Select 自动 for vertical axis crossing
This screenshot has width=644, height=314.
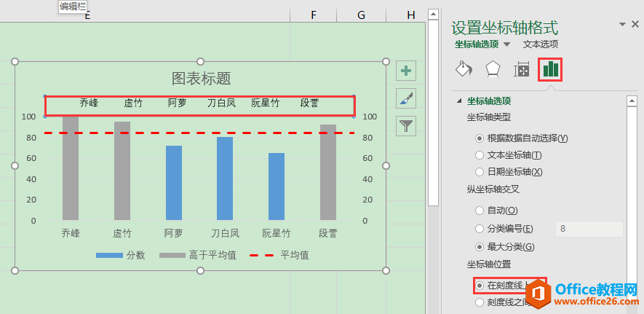(480, 211)
